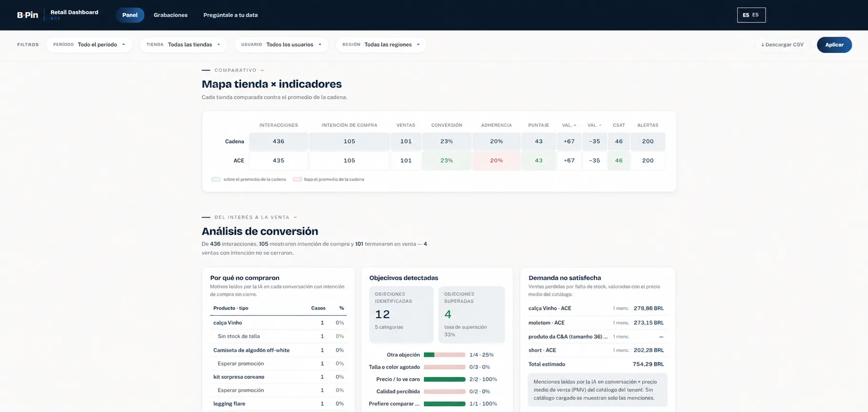Click the Calidad percibida bar
The width and height of the screenshot is (868, 412).
point(444,391)
